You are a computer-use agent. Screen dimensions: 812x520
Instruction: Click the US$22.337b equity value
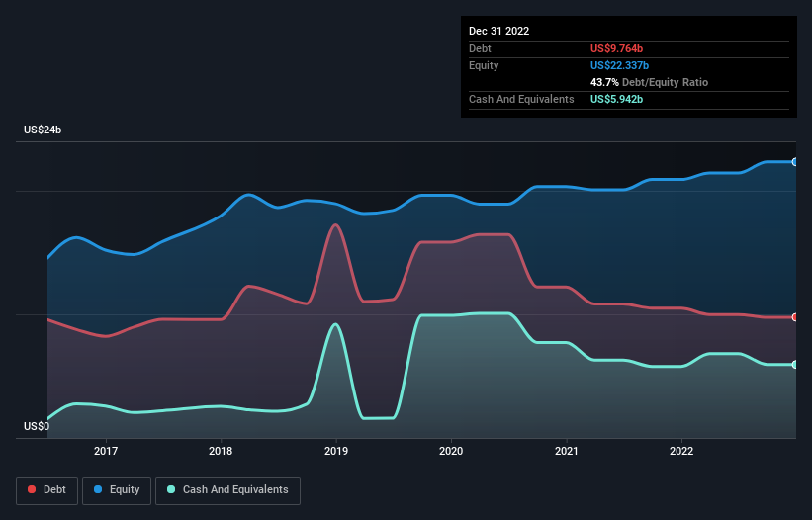coord(619,65)
